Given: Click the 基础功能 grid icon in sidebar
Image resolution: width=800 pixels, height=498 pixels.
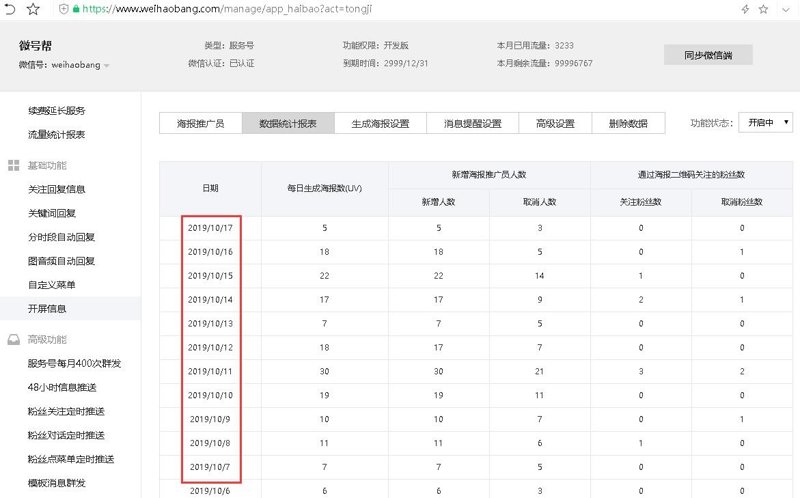Looking at the screenshot, I should click(14, 165).
